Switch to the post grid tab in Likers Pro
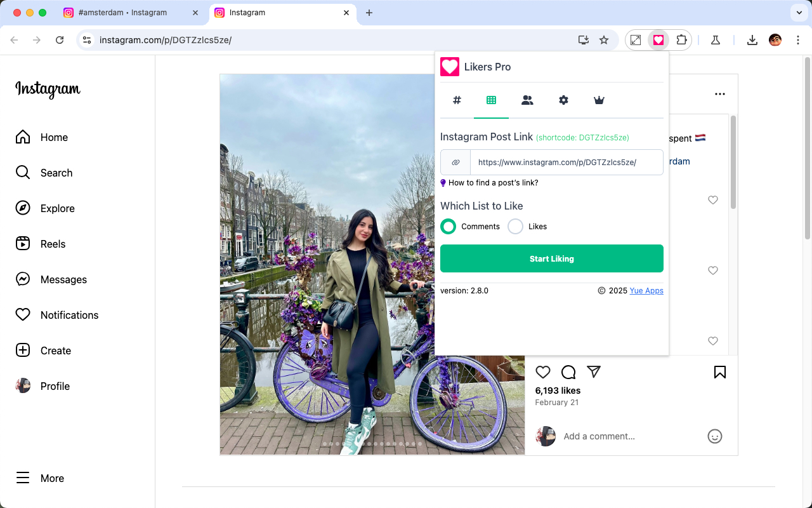The width and height of the screenshot is (812, 508). pos(491,100)
